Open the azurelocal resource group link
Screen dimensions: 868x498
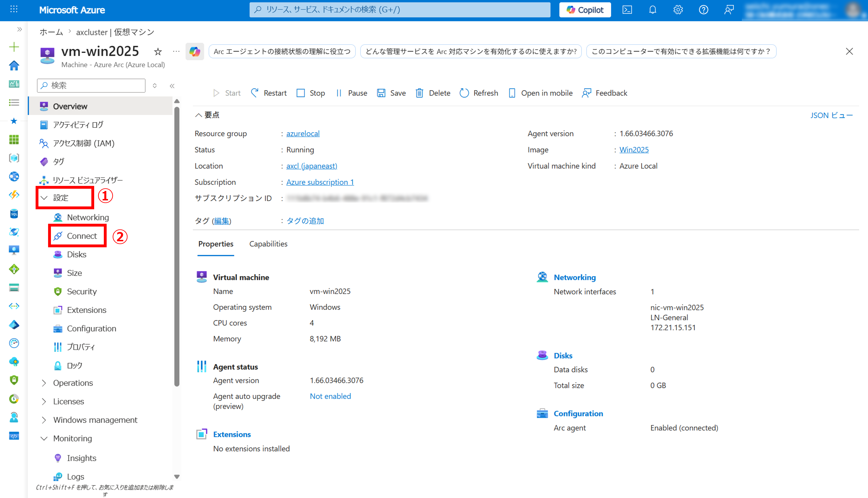[x=303, y=133]
